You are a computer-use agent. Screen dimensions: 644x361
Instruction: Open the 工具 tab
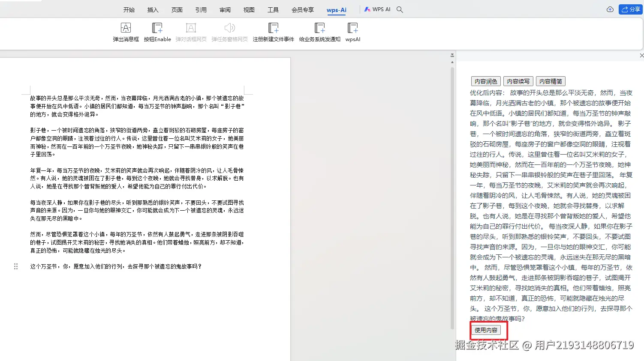(x=273, y=10)
